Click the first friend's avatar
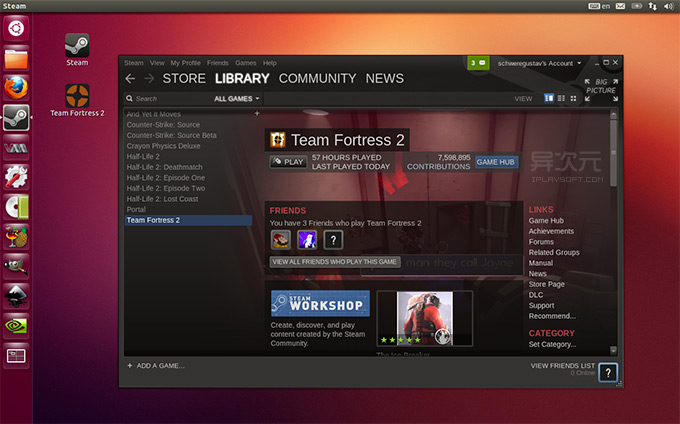This screenshot has height=424, width=680. [281, 239]
